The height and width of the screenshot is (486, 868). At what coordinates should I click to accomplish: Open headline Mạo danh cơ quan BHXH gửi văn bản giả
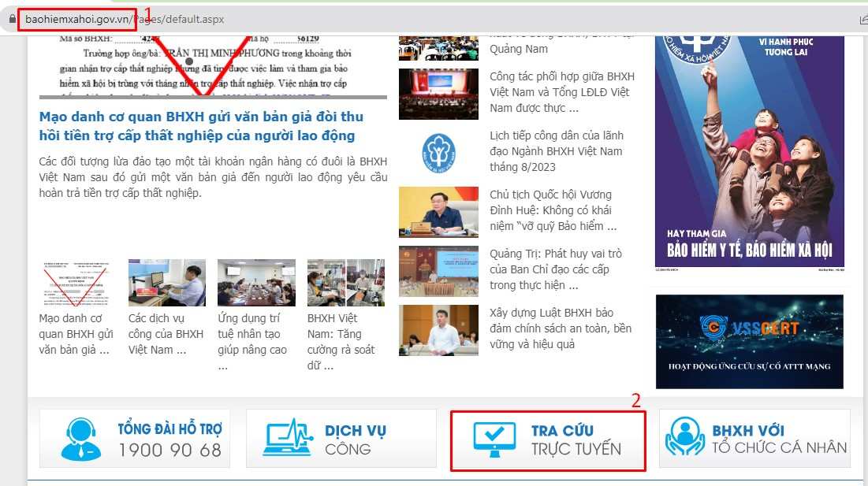tap(202, 126)
